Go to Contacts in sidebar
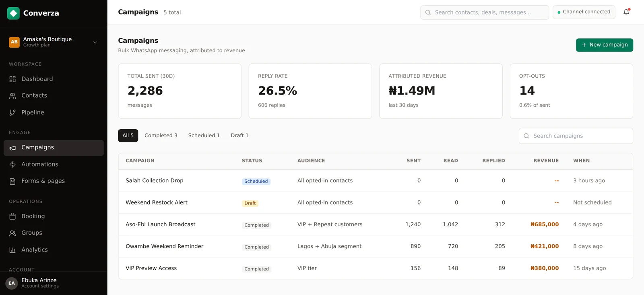The width and height of the screenshot is (644, 295). pos(54,96)
